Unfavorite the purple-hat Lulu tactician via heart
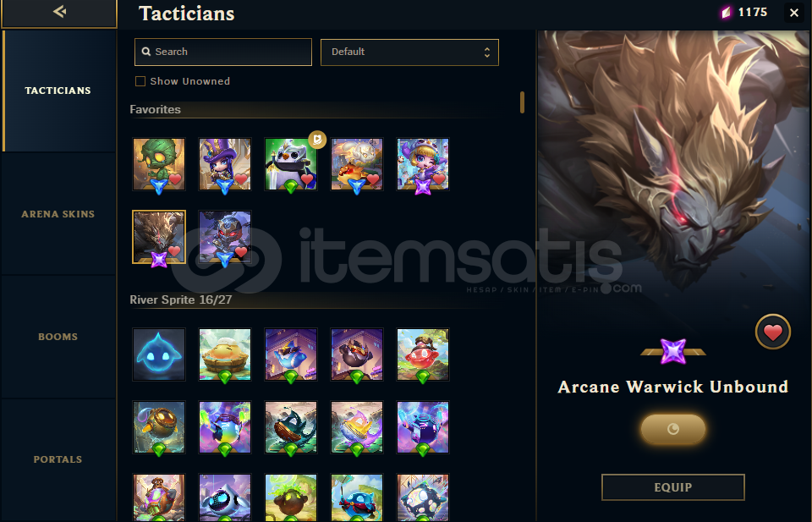Viewport: 812px width, 522px height. (241, 179)
